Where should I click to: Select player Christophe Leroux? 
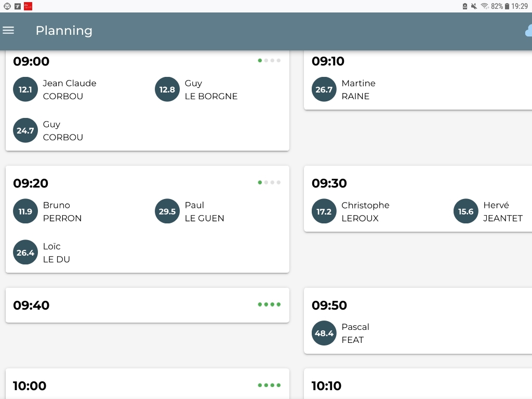365,211
